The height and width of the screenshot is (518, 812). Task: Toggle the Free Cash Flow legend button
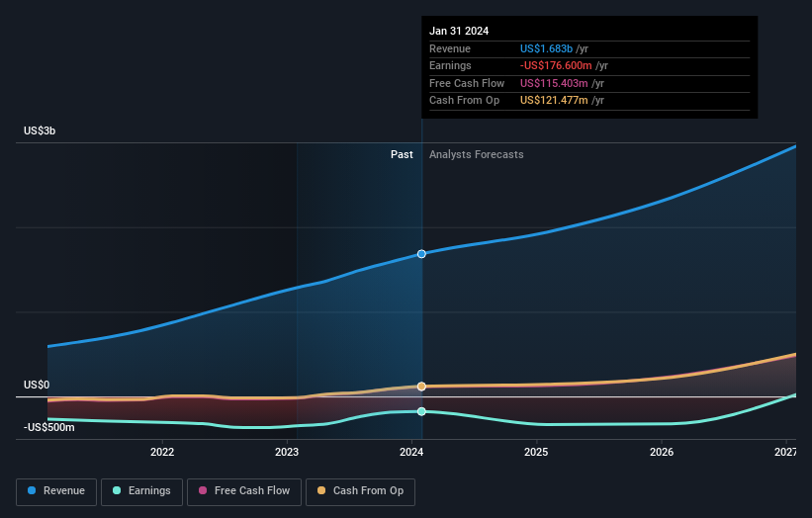point(244,491)
